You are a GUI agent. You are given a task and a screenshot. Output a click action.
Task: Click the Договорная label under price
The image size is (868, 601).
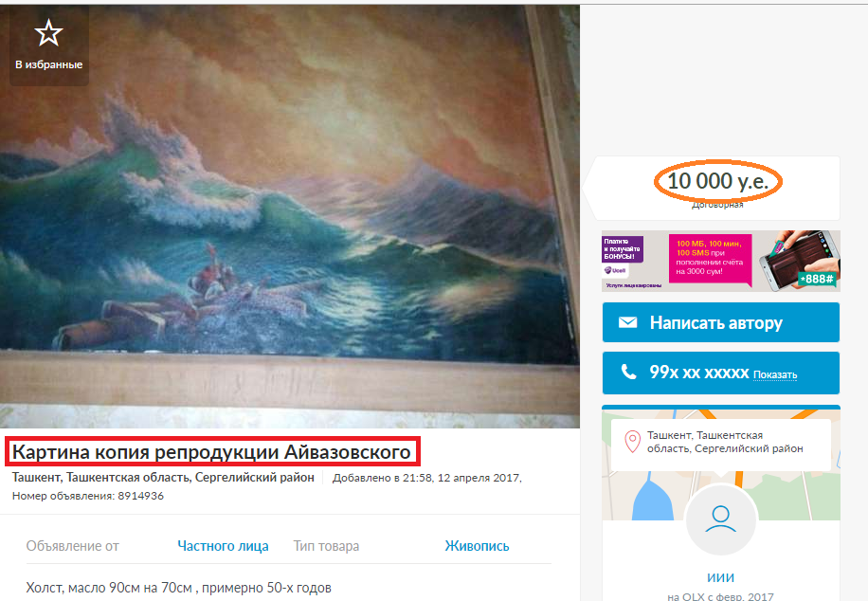[717, 206]
